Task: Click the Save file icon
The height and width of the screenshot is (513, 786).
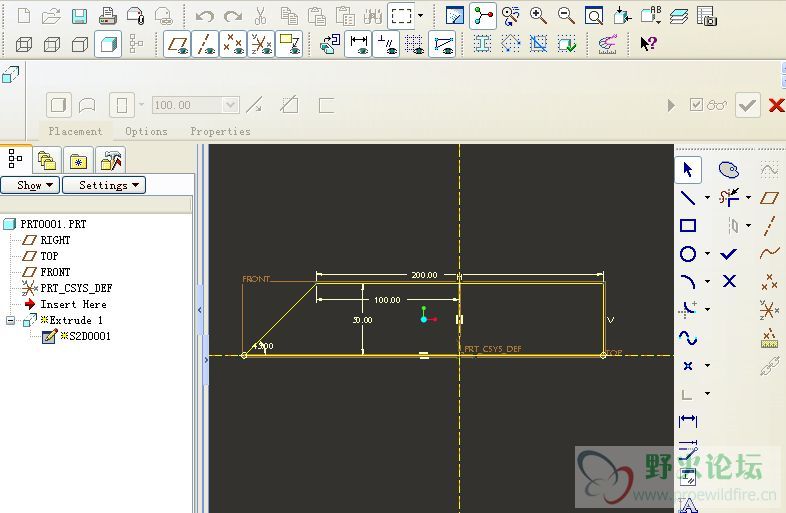Action: [x=79, y=16]
